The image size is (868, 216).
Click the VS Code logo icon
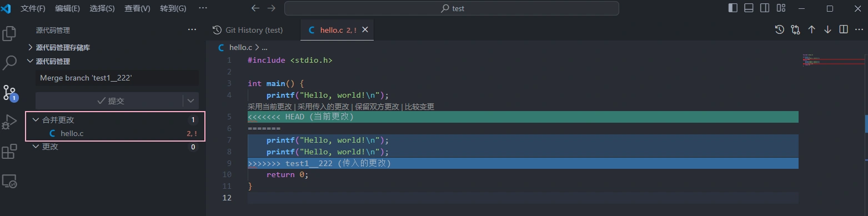click(x=6, y=8)
